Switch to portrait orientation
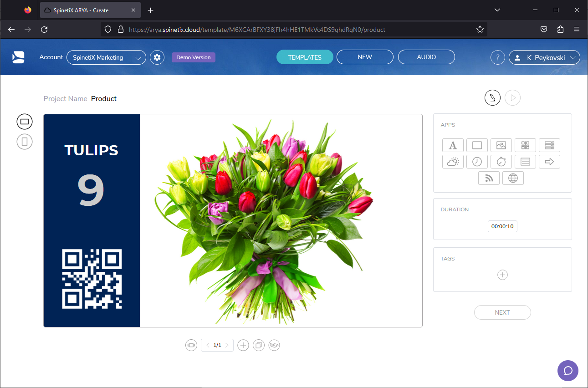This screenshot has height=388, width=588. (24, 142)
